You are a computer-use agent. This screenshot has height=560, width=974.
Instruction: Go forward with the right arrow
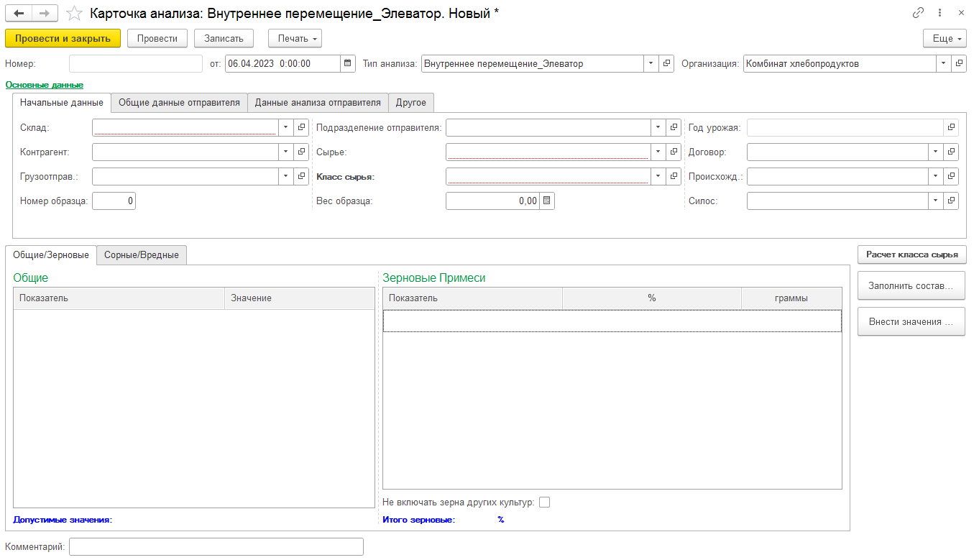[45, 13]
